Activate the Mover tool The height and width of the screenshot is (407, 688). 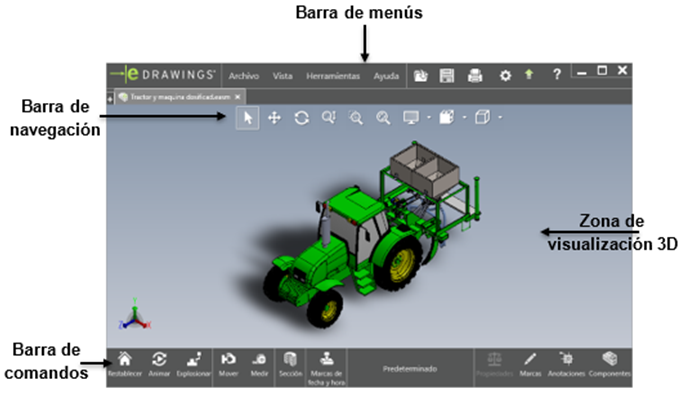228,365
